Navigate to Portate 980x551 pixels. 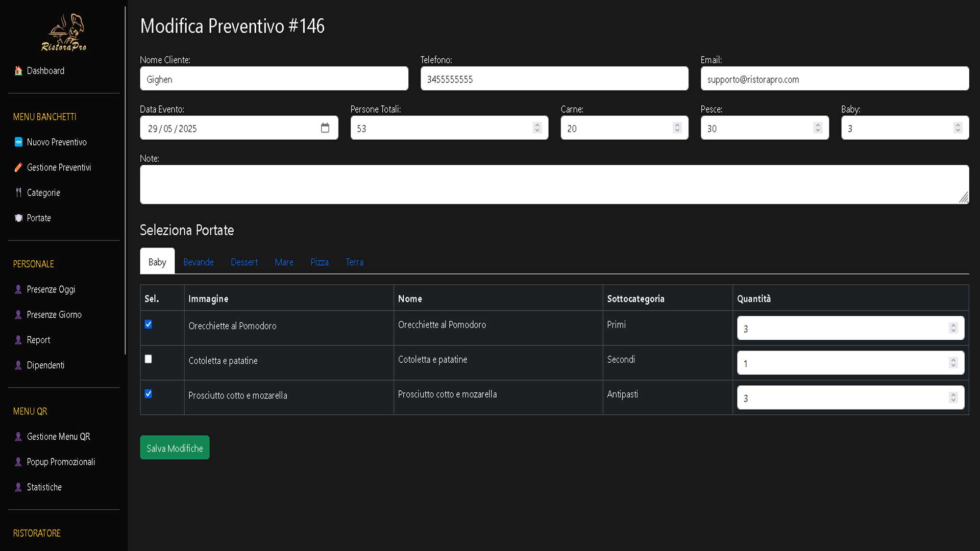pyautogui.click(x=39, y=218)
